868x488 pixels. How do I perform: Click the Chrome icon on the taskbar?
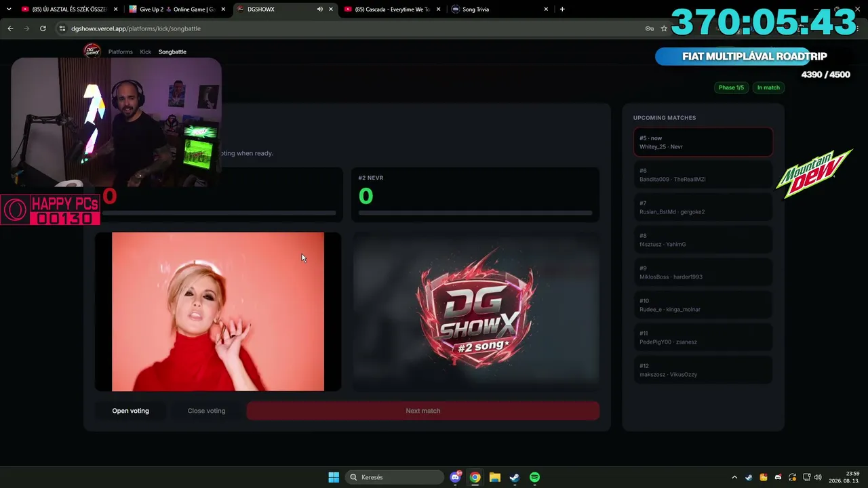coord(475,477)
